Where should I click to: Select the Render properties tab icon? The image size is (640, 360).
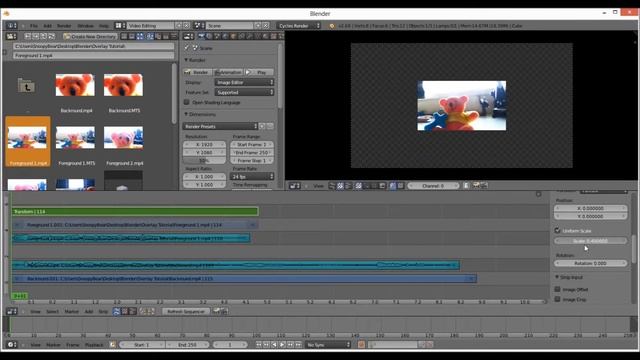point(201,36)
